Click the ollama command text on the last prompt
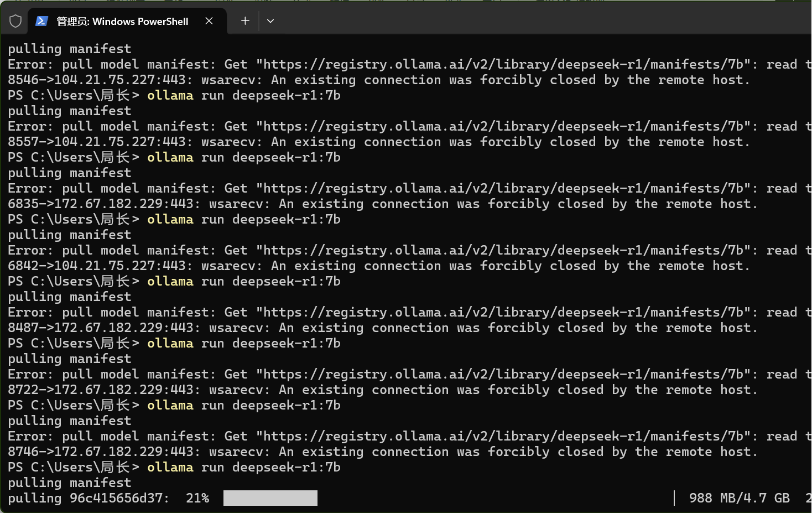 pos(170,467)
